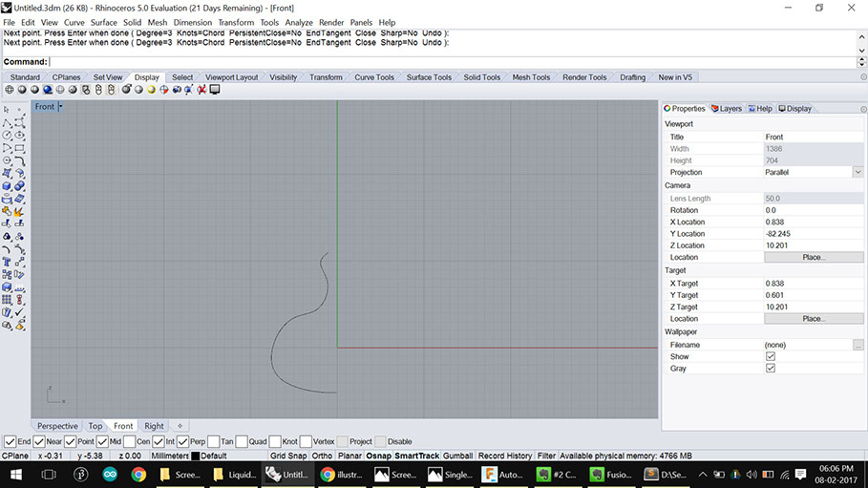Viewport: 868px width, 488px height.
Task: Uncheck the End object snap
Action: point(10,441)
